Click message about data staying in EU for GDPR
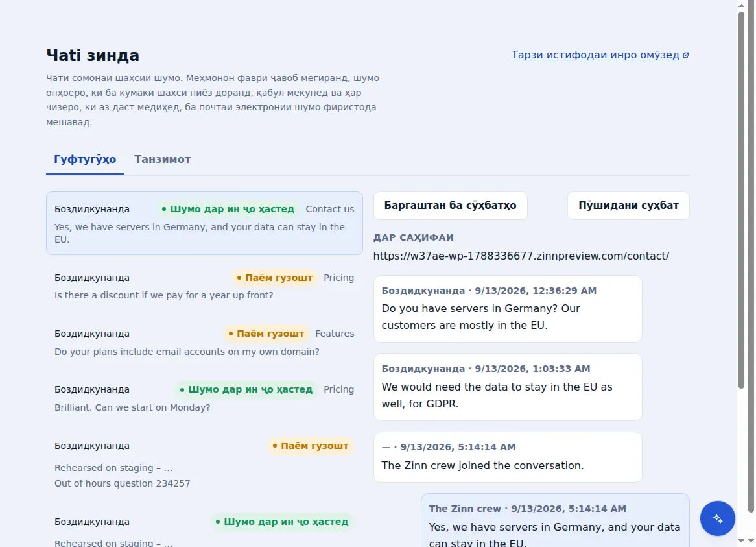The height and width of the screenshot is (547, 756). [x=508, y=387]
